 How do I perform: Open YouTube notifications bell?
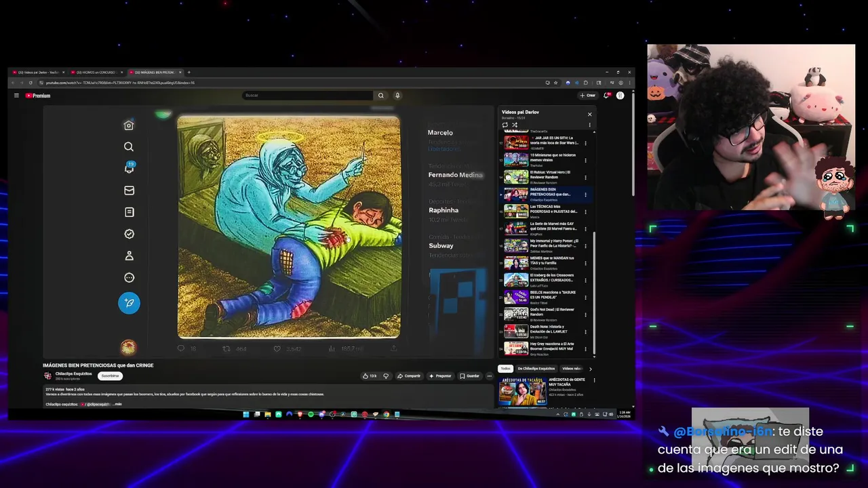pos(607,96)
